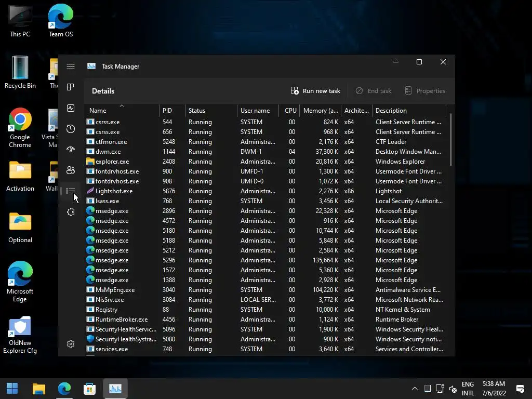Select the OldNew Explorer Cfg shortcut
Screen dimensions: 532x399
20,335
